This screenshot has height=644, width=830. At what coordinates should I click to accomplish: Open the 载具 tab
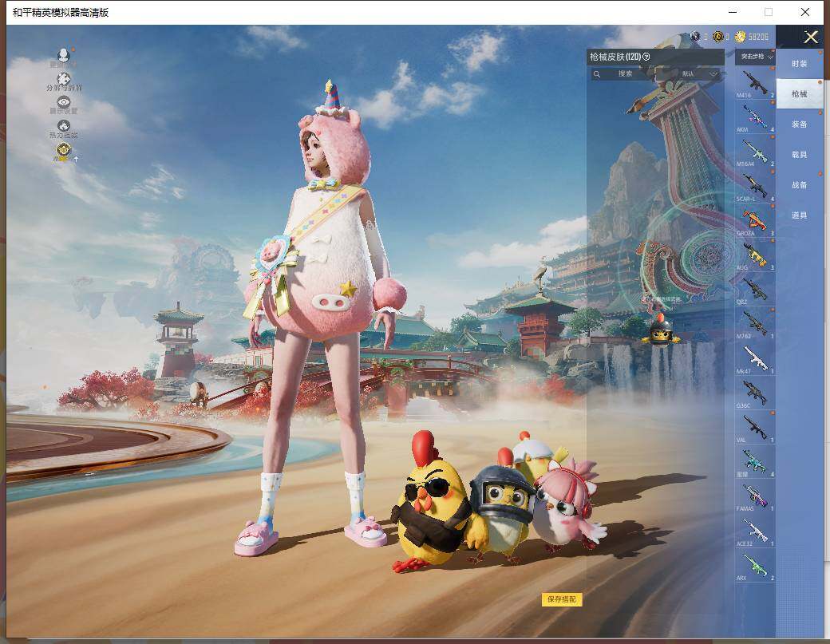tap(799, 155)
